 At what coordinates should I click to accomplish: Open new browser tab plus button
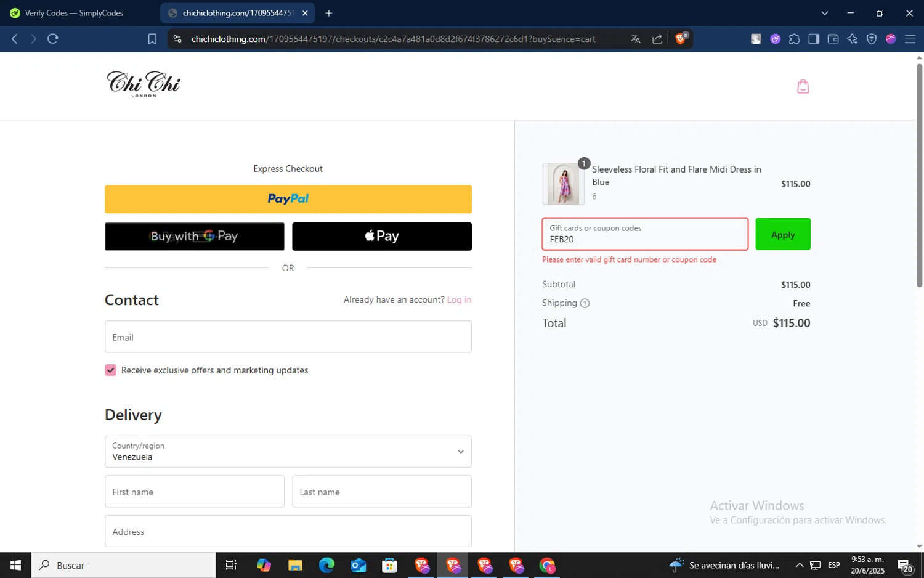coord(329,13)
